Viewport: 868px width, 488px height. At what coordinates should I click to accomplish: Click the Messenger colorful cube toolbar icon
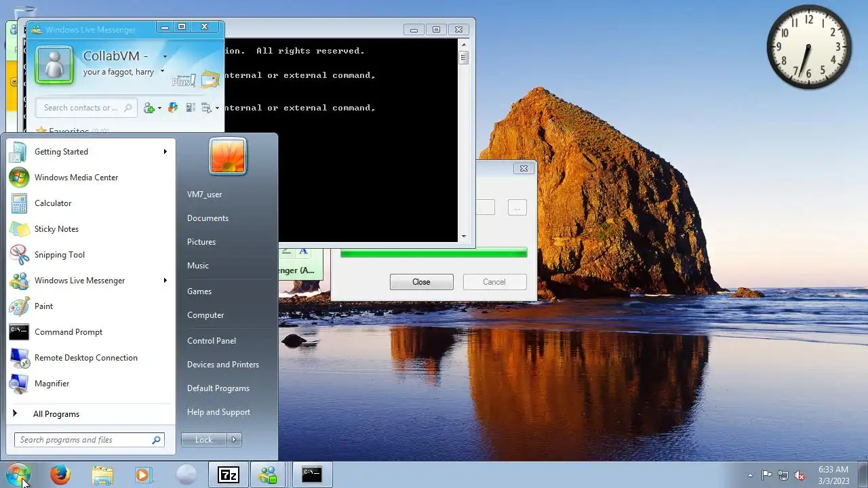(173, 108)
